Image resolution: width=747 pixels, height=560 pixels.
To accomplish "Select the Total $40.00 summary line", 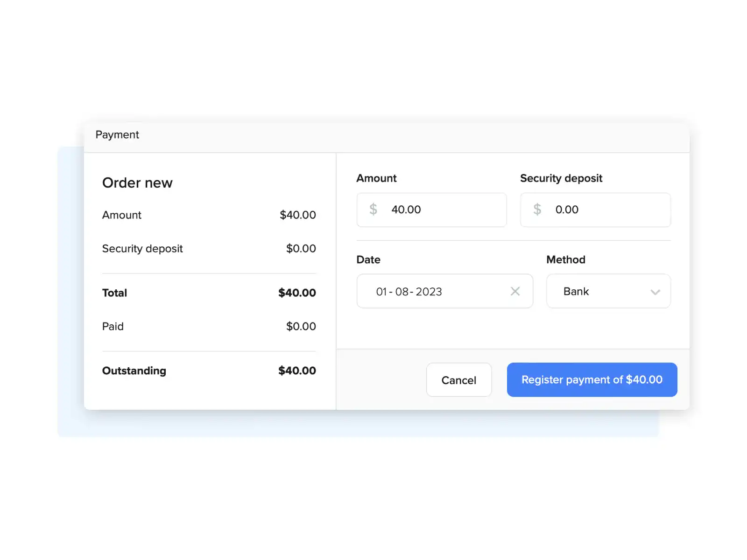I will click(209, 293).
